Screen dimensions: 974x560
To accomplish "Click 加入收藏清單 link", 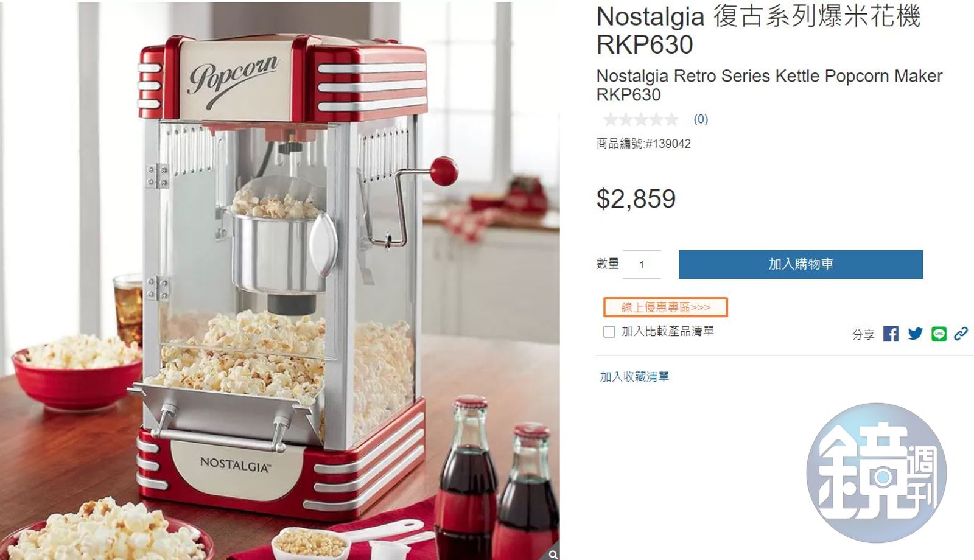I will [x=634, y=377].
